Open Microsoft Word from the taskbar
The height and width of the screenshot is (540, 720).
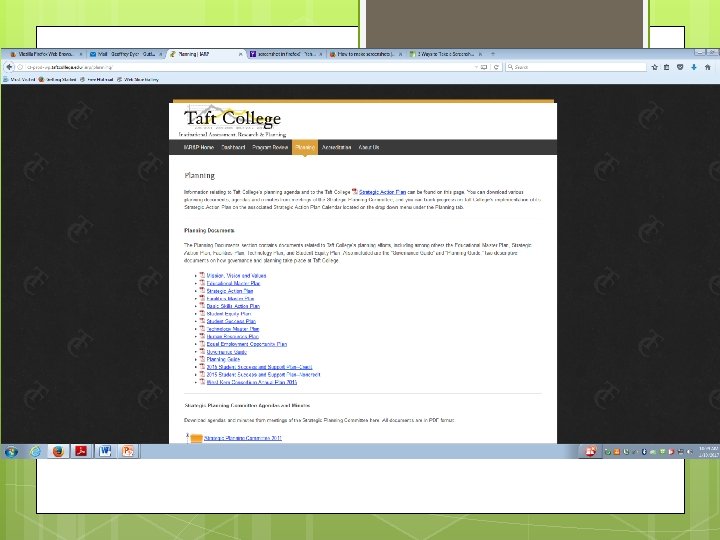click(105, 452)
